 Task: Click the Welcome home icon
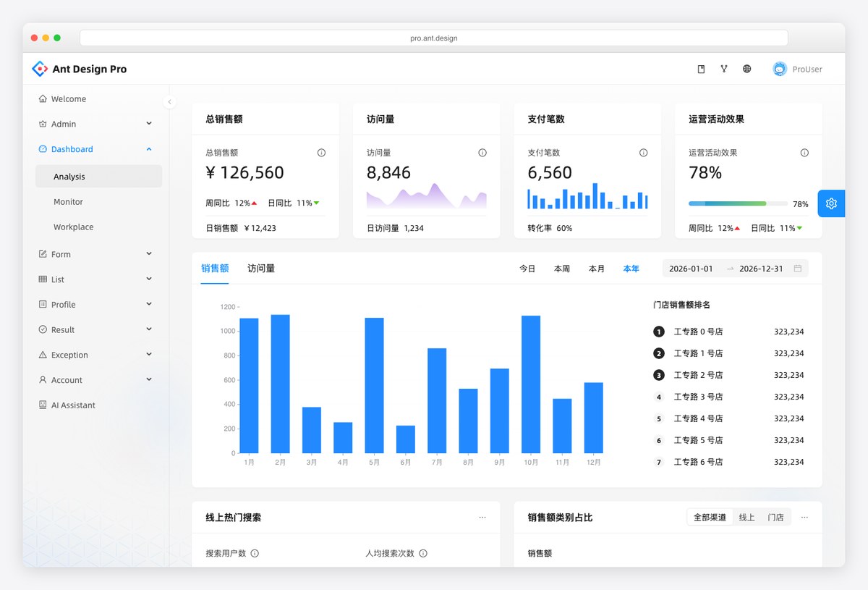pyautogui.click(x=43, y=99)
